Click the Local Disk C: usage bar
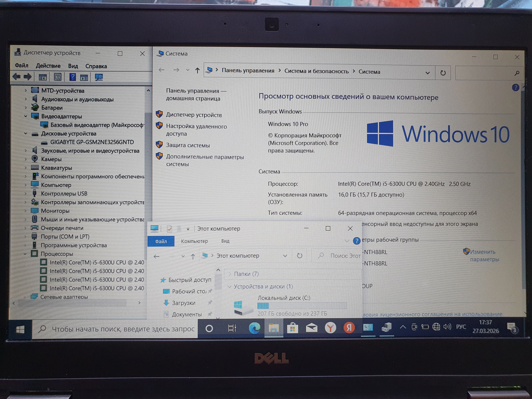Screen dimensions: 532x399 coord(302,306)
